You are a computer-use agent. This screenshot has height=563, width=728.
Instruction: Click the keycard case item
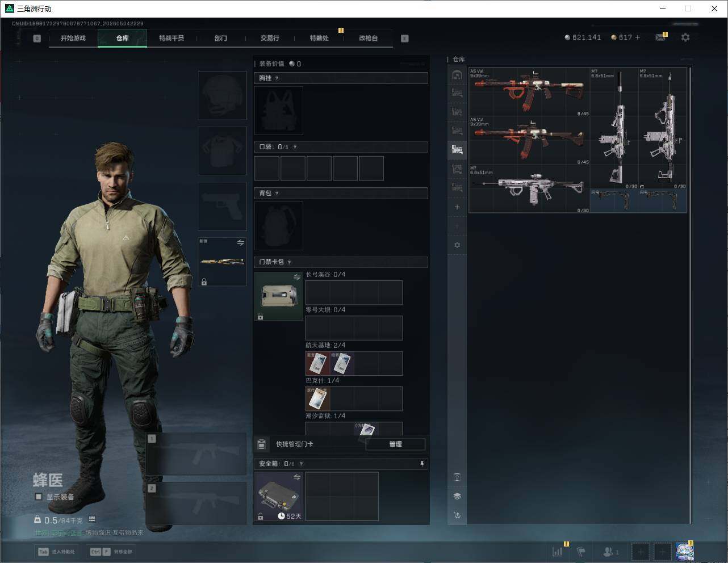coord(279,296)
